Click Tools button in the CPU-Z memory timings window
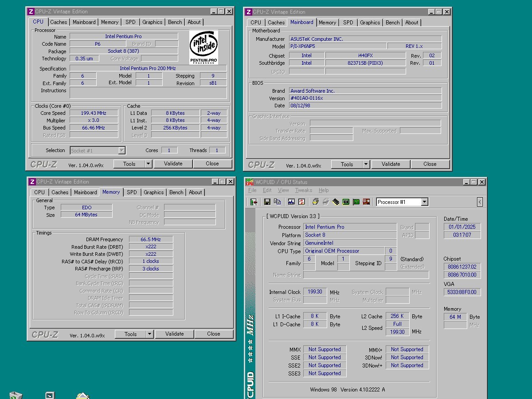This screenshot has width=532, height=399. 130,334
